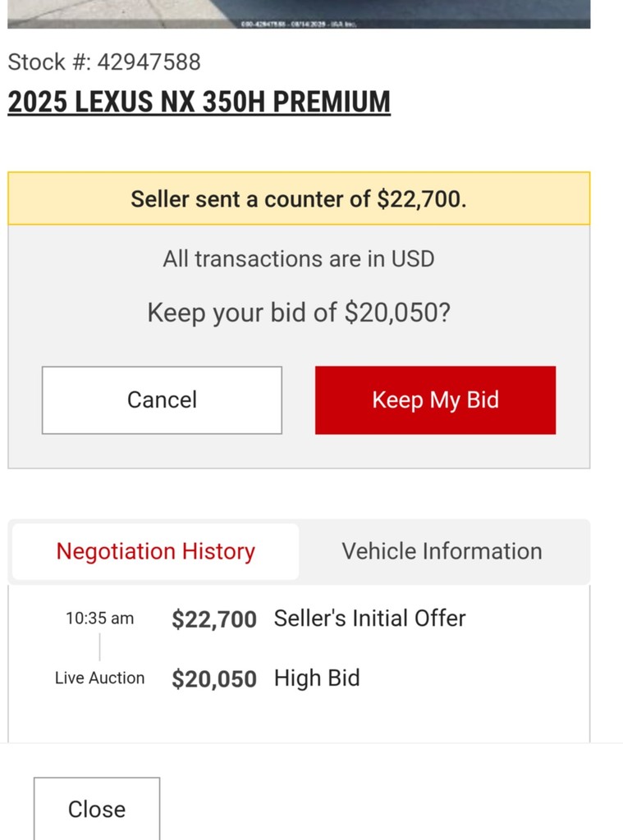Tap the Close button at bottom

point(97,809)
